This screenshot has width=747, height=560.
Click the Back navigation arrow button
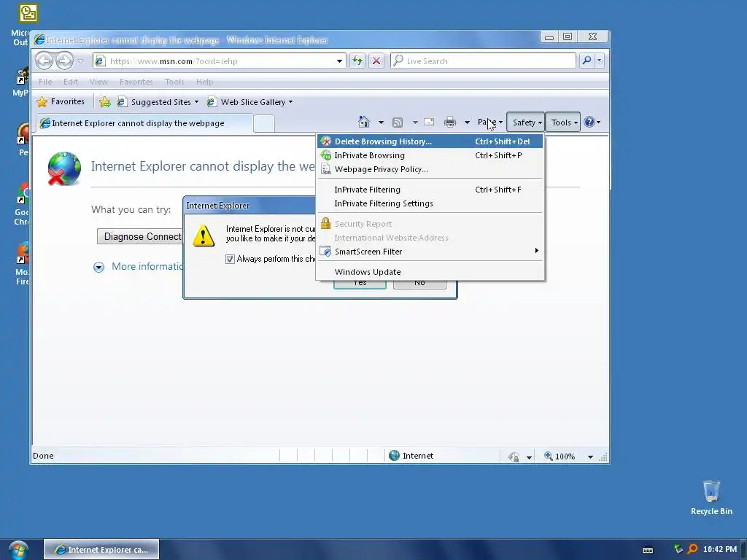tap(44, 61)
